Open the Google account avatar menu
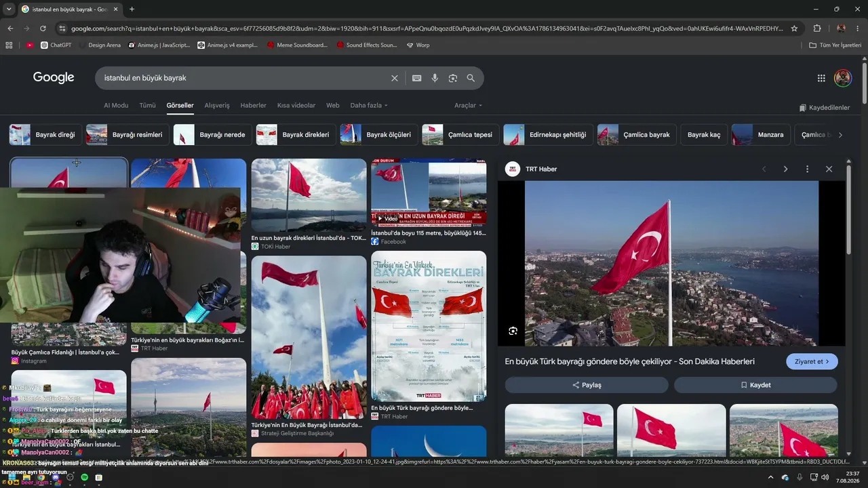The height and width of the screenshot is (488, 868). (x=843, y=78)
